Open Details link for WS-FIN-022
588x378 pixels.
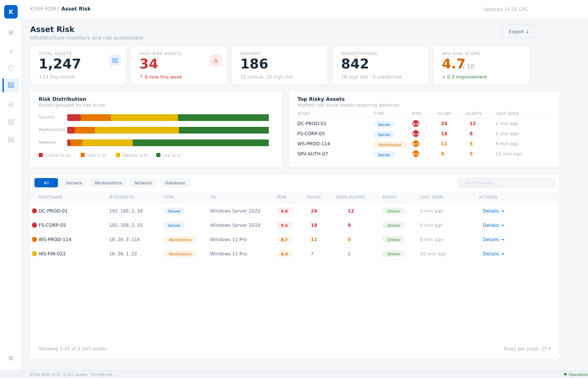tap(493, 254)
